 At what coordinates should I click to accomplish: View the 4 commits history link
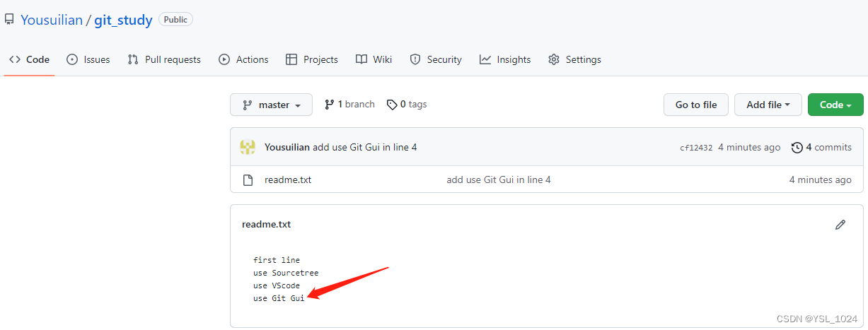[x=821, y=147]
